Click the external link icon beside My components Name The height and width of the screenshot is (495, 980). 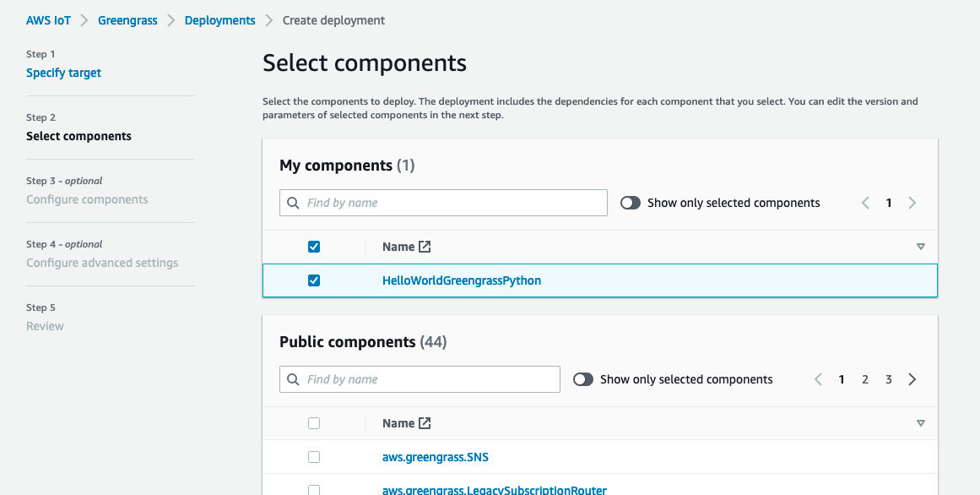pyautogui.click(x=425, y=247)
